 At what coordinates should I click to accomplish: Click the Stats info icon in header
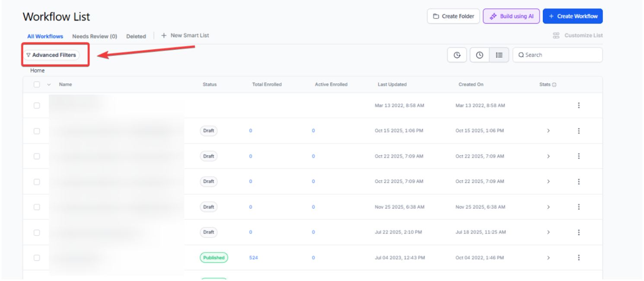coord(554,85)
